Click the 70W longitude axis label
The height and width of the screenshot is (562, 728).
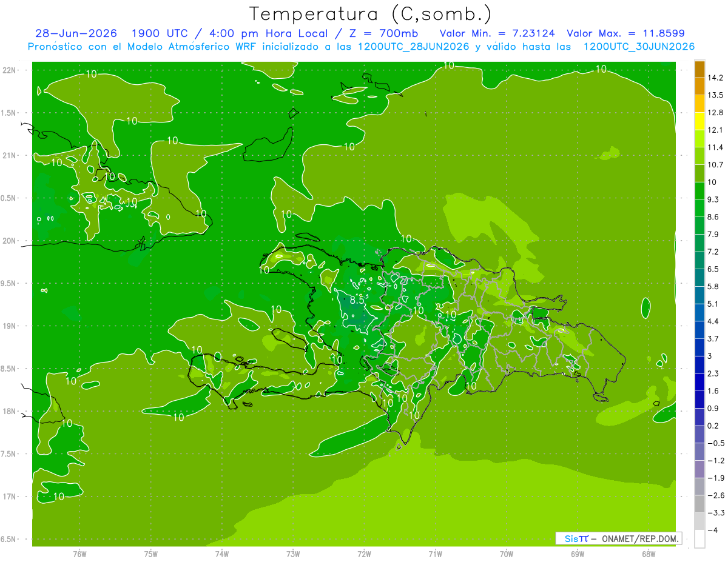[x=507, y=554]
